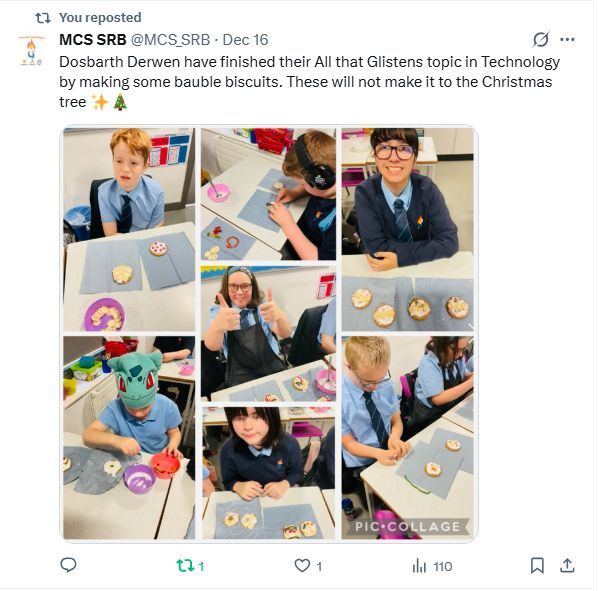This screenshot has width=598, height=591.
Task: Click the You reposted label
Action: coord(100,18)
